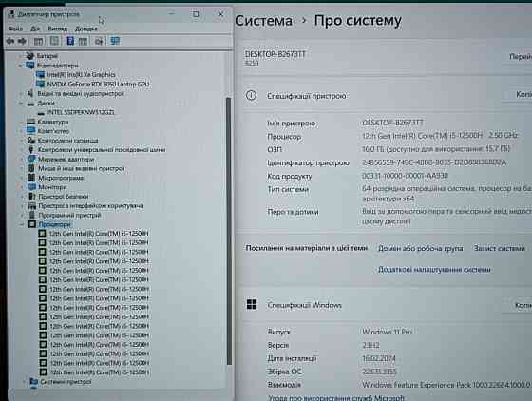532x401 pixels.
Task: Click the NVIDIA GeForce RTX 3050 adapter icon
Action: 40,84
